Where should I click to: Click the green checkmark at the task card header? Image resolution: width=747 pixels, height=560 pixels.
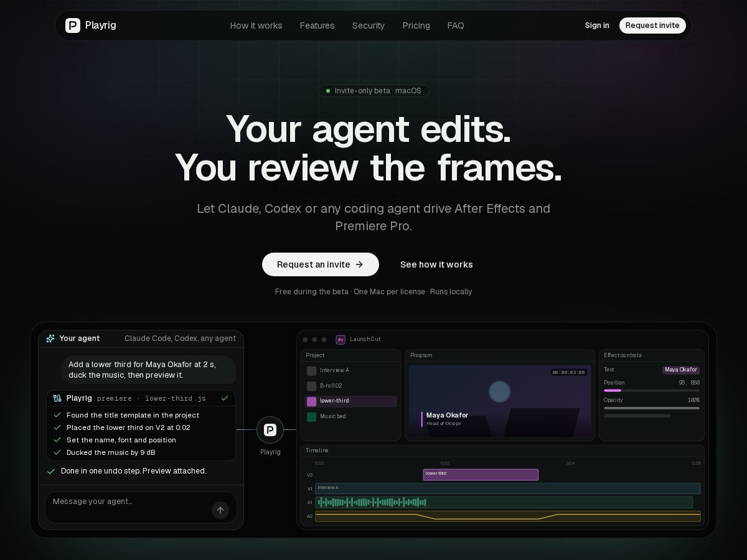tap(225, 398)
